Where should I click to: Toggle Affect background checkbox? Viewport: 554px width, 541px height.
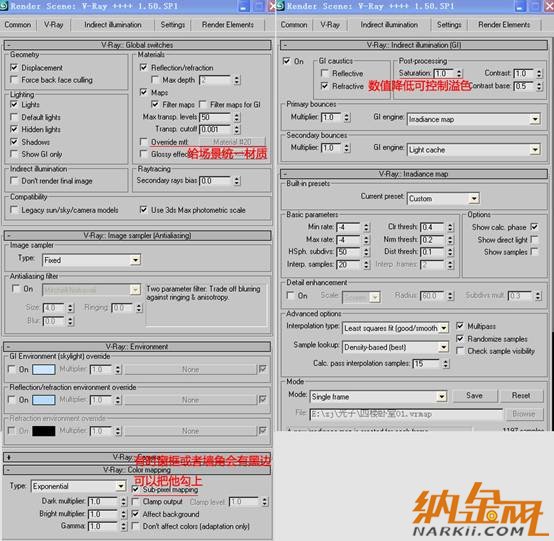pyautogui.click(x=135, y=514)
